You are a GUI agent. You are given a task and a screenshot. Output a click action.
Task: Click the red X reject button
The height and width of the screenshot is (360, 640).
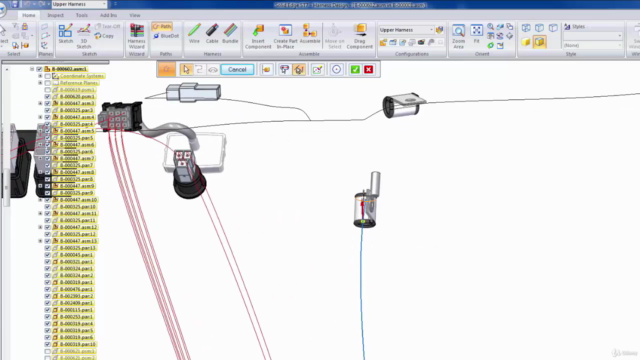coord(369,69)
